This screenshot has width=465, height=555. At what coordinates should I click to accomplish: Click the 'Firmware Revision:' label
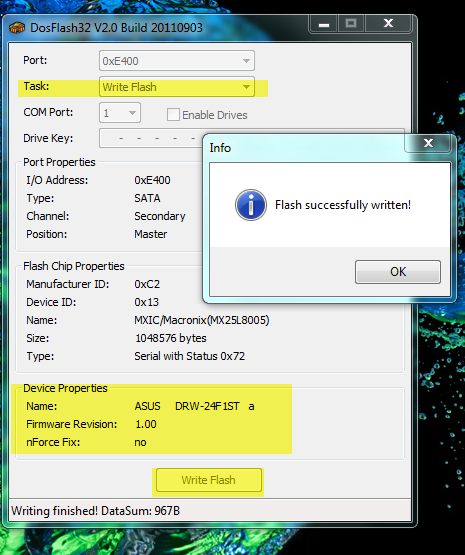click(71, 424)
